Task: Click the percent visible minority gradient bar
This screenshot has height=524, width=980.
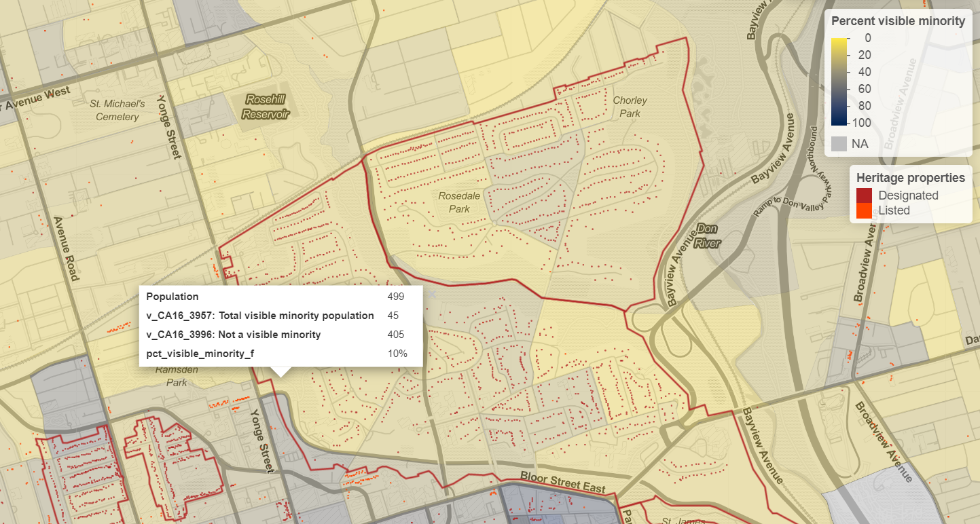Action: 839,81
